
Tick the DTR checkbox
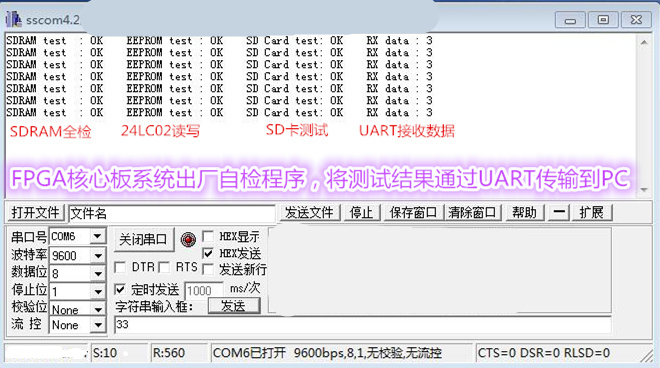pos(120,267)
